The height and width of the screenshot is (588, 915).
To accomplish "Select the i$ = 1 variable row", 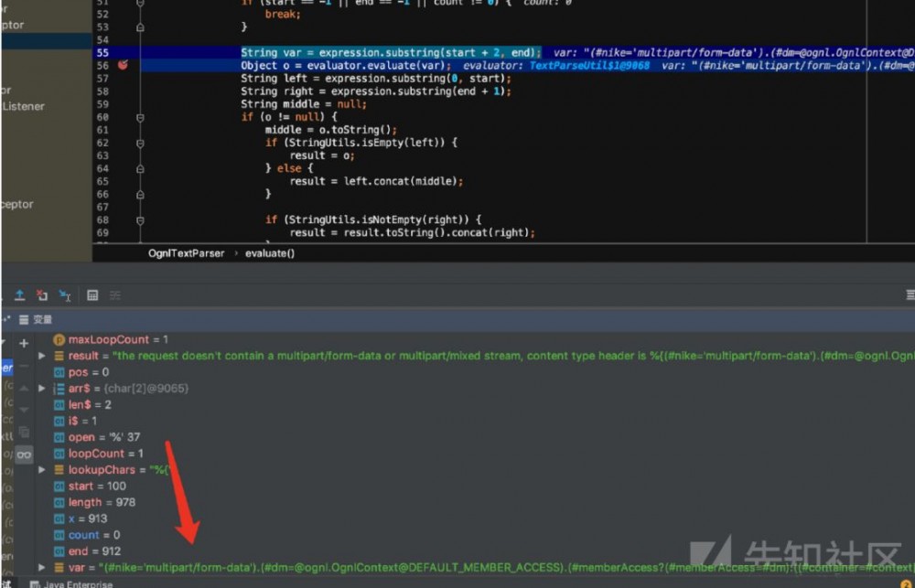I will pyautogui.click(x=75, y=422).
